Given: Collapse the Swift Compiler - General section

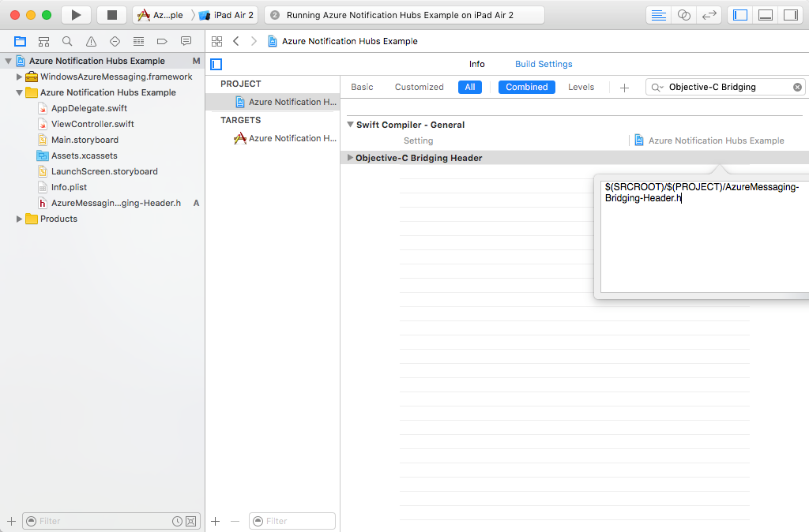Looking at the screenshot, I should tap(350, 125).
